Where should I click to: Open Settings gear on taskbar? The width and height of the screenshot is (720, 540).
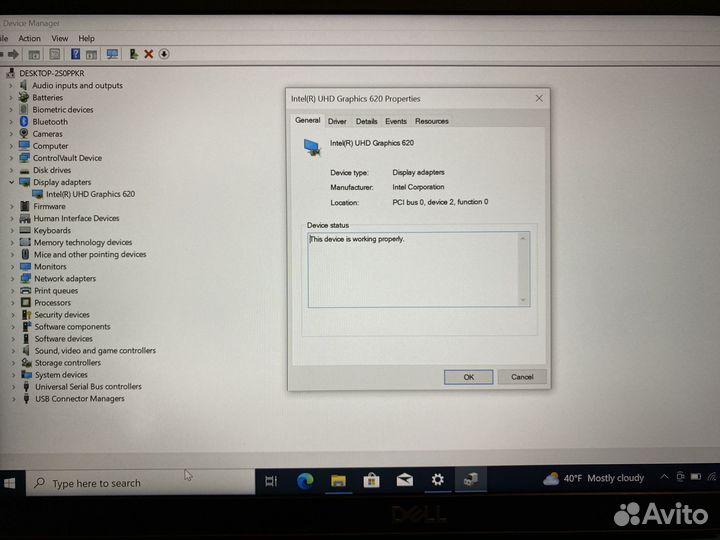tap(438, 480)
